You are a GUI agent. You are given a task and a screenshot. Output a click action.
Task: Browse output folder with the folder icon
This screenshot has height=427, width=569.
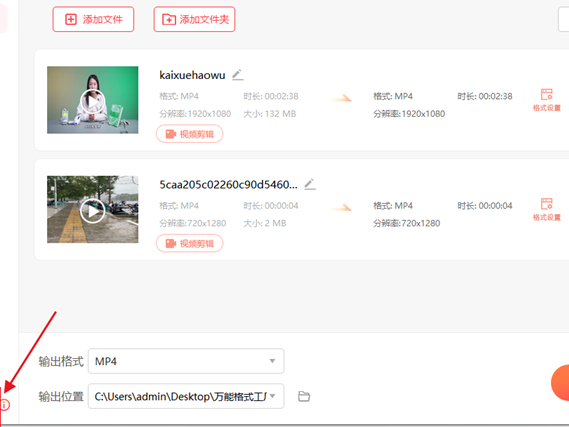pyautogui.click(x=304, y=396)
